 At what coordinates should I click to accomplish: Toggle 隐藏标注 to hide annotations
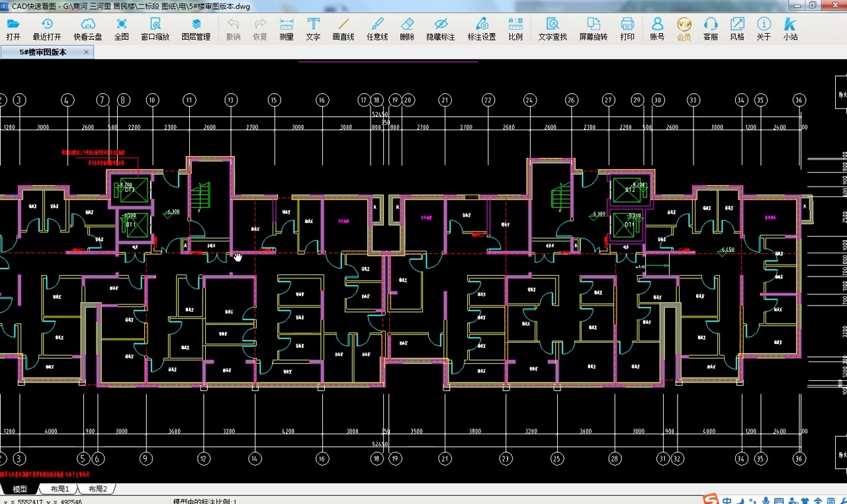[x=441, y=29]
